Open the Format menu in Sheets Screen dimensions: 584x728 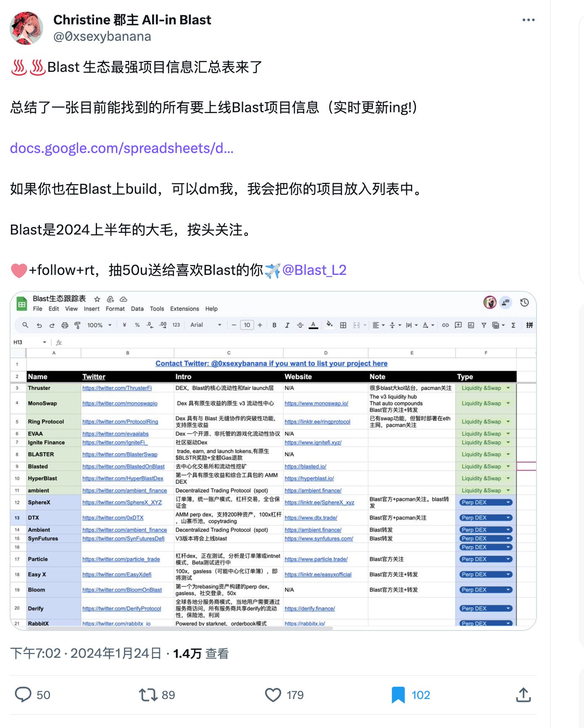(x=115, y=309)
